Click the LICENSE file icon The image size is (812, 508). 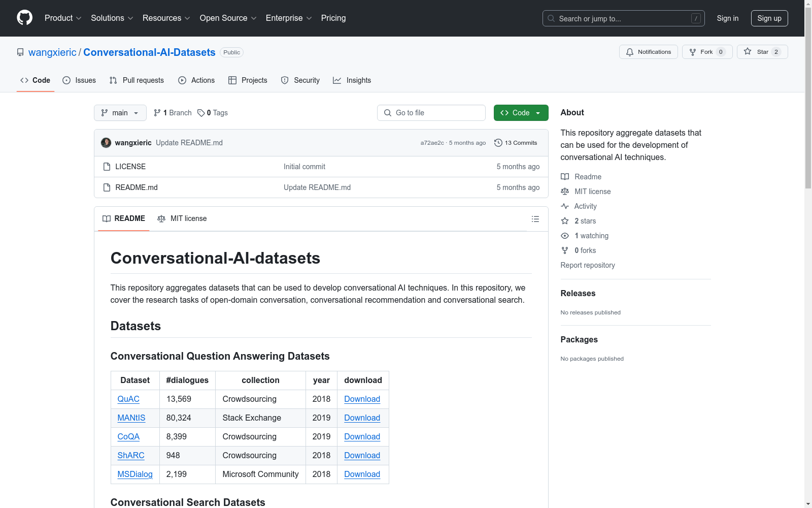click(107, 167)
